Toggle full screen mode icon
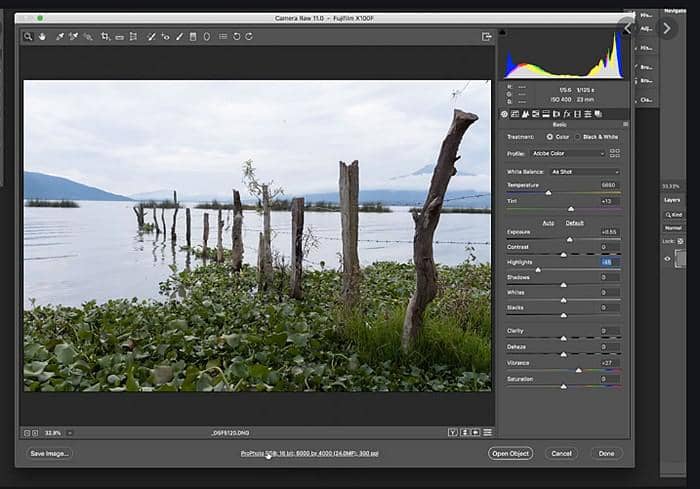 tap(487, 37)
